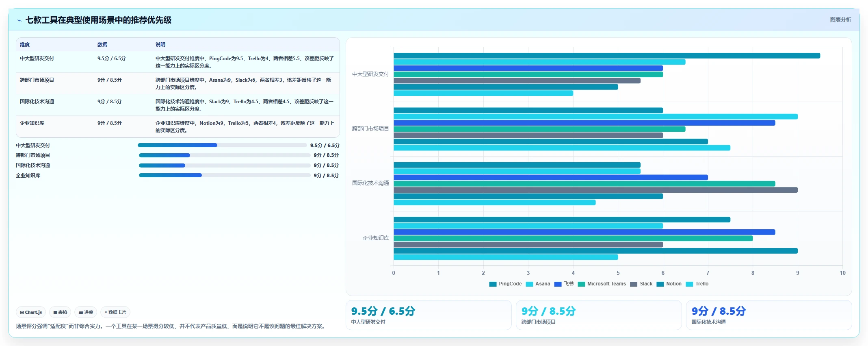Click the 进度 chip
868x346 pixels.
coord(86,312)
